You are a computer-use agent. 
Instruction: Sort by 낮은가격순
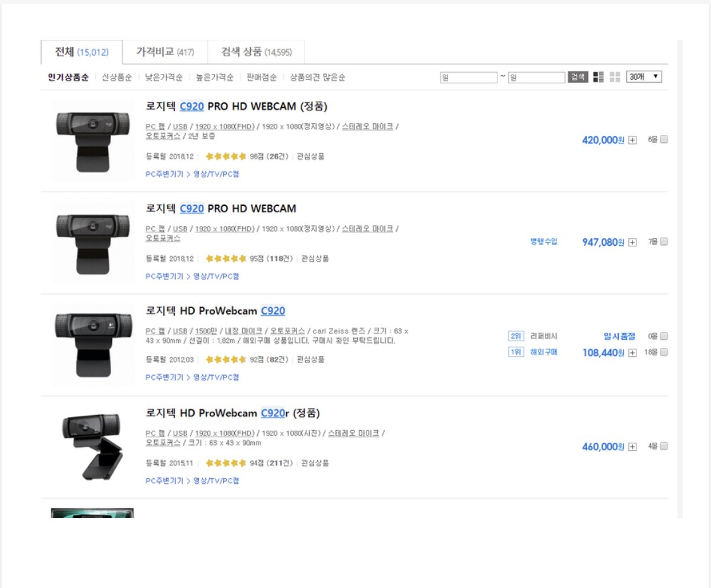(164, 78)
